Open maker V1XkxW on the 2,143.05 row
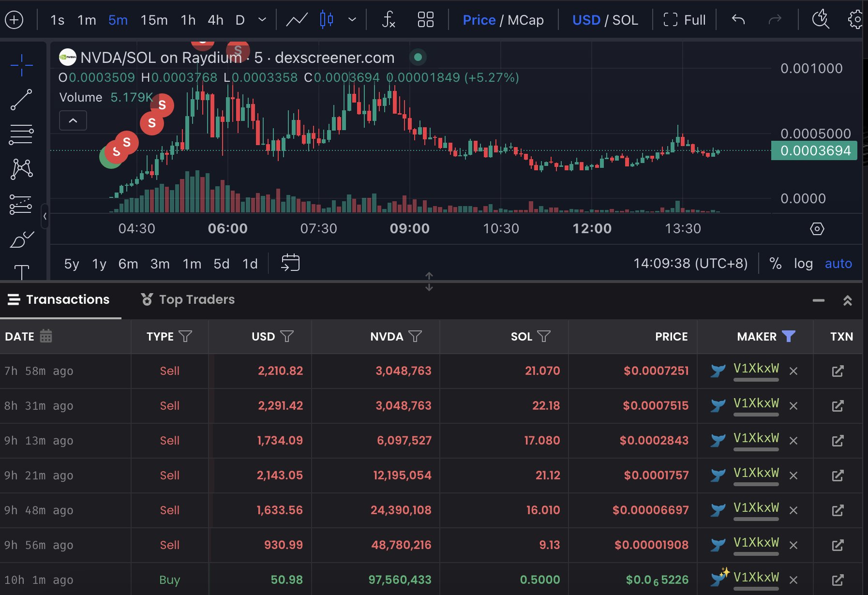 756,473
